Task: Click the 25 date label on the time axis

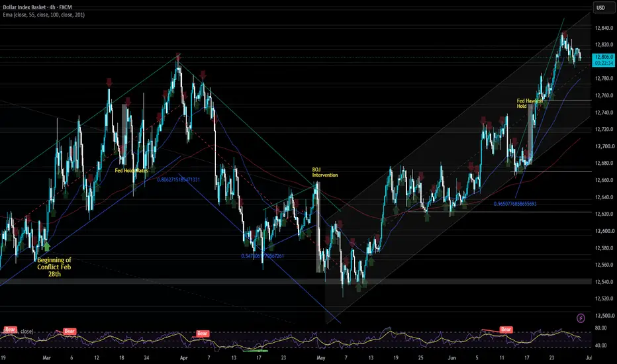Action: coord(420,357)
